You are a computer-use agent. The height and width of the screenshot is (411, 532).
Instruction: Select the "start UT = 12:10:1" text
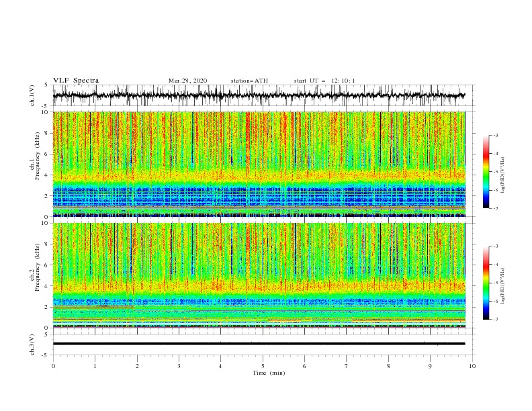click(x=324, y=81)
